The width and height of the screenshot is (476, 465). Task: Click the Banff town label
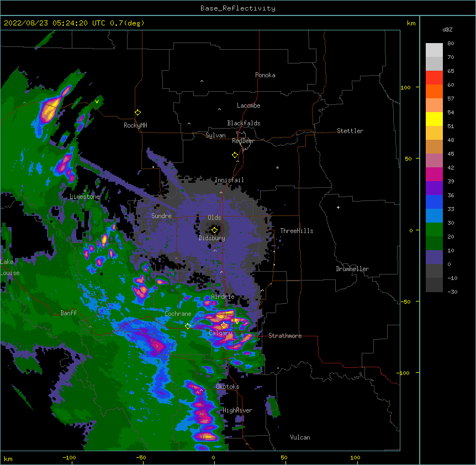(x=68, y=313)
